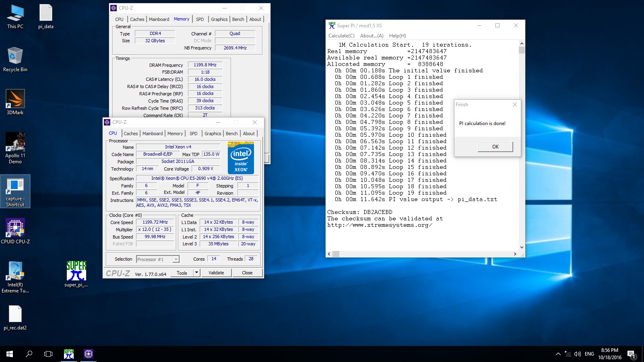644x362 pixels.
Task: Open network status tray icon
Action: [568, 354]
